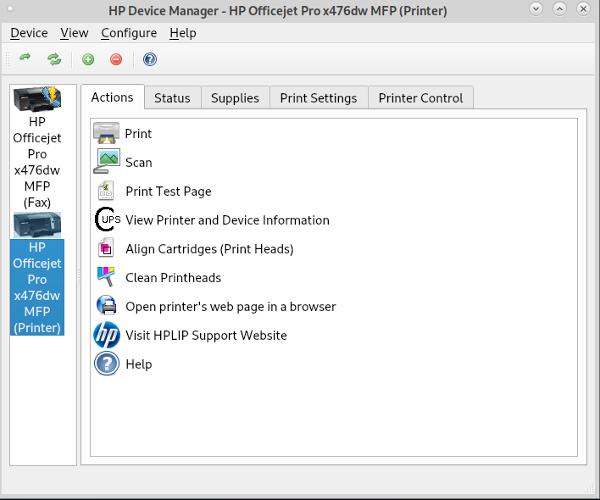Click View Printer and Device Information text
This screenshot has height=500, width=600.
227,220
